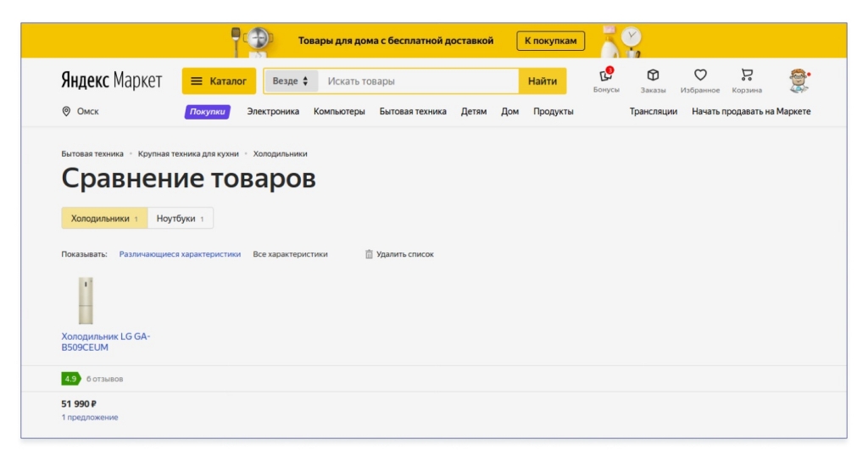Click Крупная техника для кухни breadcrumb
Screen dimensions: 868x461
pyautogui.click(x=188, y=154)
